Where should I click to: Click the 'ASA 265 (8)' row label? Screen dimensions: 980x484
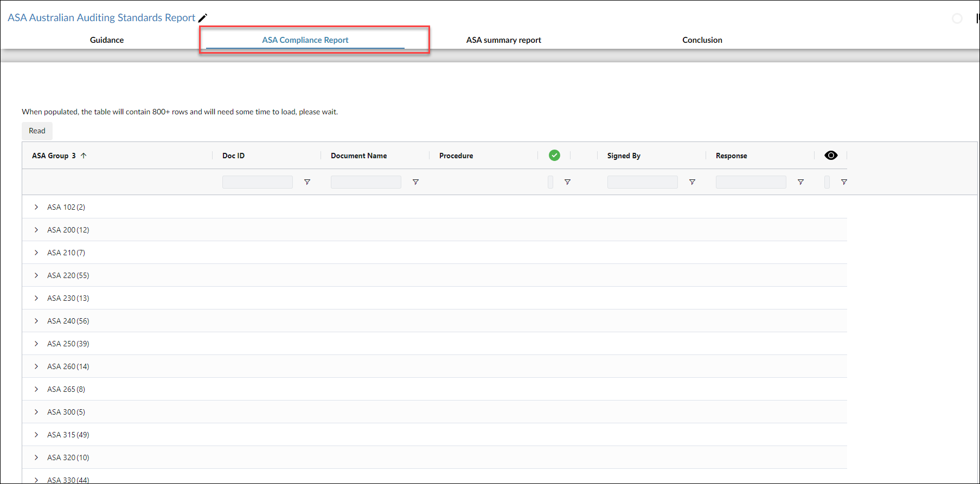(x=66, y=389)
